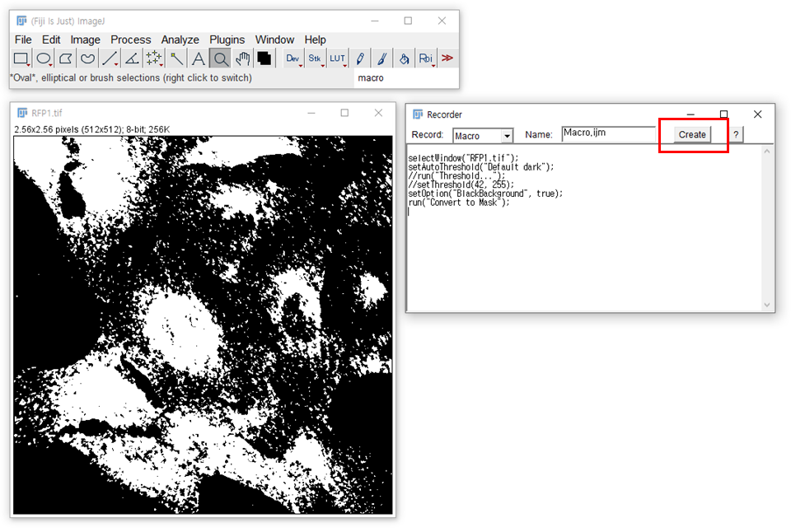791x532 pixels.
Task: Open the Dev toolbar menu
Action: click(x=293, y=58)
